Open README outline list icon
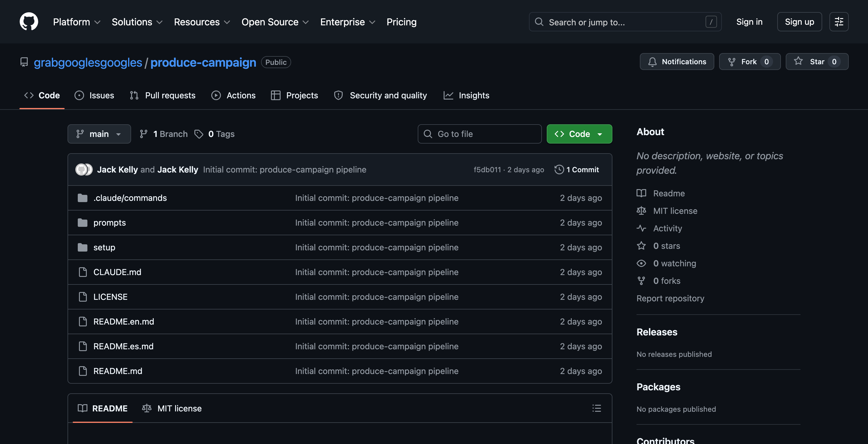This screenshot has width=868, height=444. (x=596, y=408)
